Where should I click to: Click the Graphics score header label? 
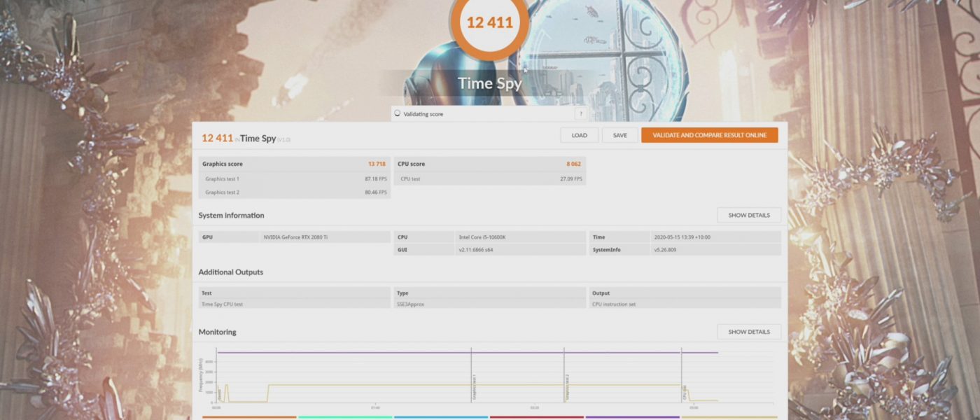(x=222, y=164)
